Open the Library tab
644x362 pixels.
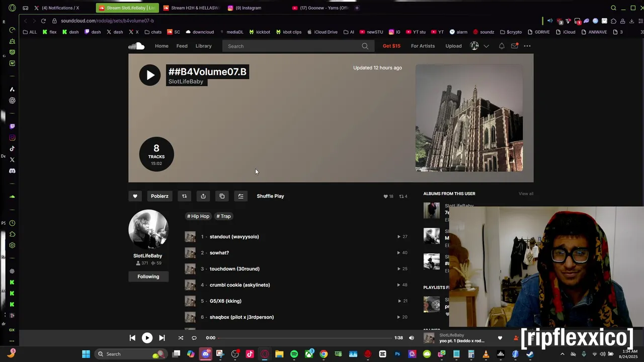203,46
